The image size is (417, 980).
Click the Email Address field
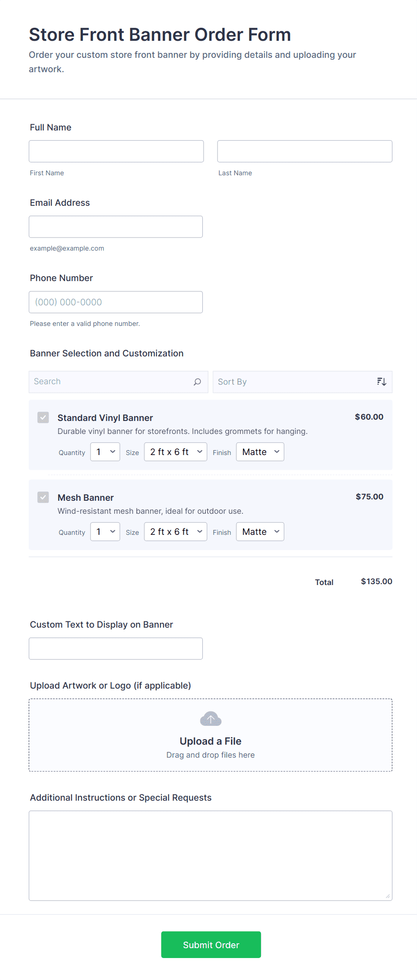[115, 226]
